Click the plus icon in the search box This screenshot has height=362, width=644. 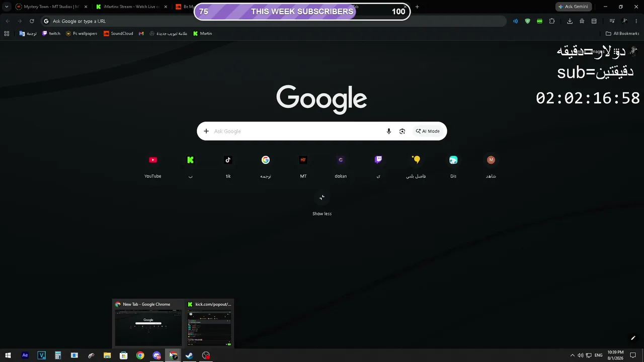(206, 131)
